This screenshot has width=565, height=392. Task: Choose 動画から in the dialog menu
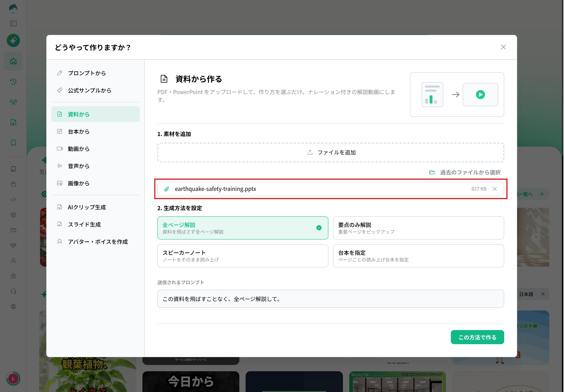point(95,149)
